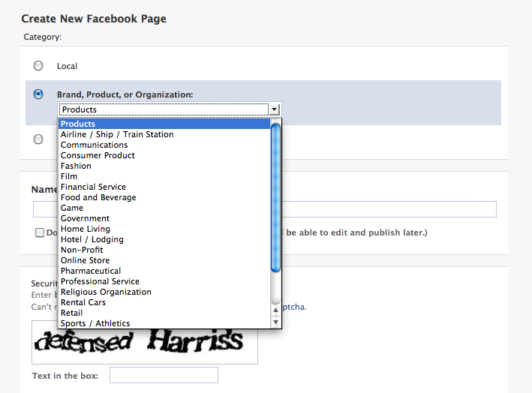Pick Consumer Product from the list
Viewport: 532px width, 393px height.
pos(164,155)
